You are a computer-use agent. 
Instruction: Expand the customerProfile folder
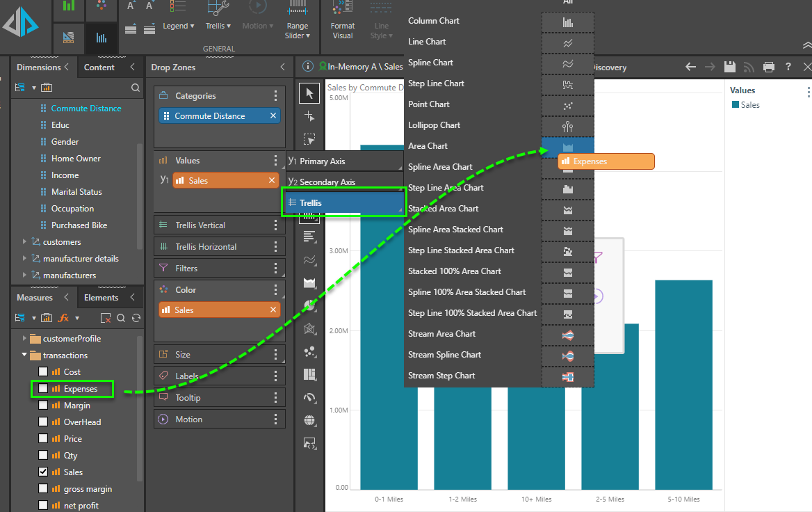pos(25,339)
